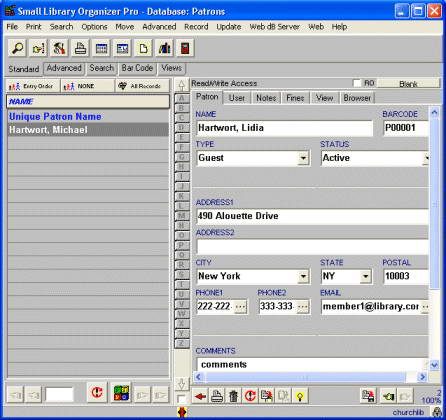
Task: Click the printer icon in top toolbar
Action: (x=80, y=48)
